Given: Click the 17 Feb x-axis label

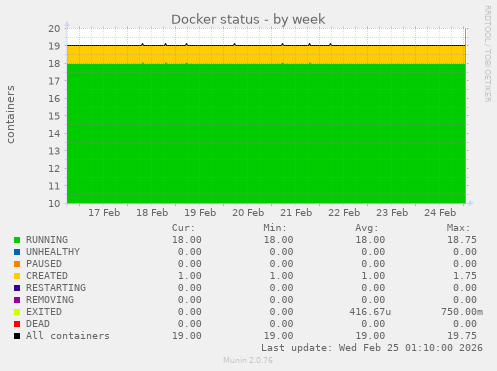Looking at the screenshot, I should coord(104,213).
